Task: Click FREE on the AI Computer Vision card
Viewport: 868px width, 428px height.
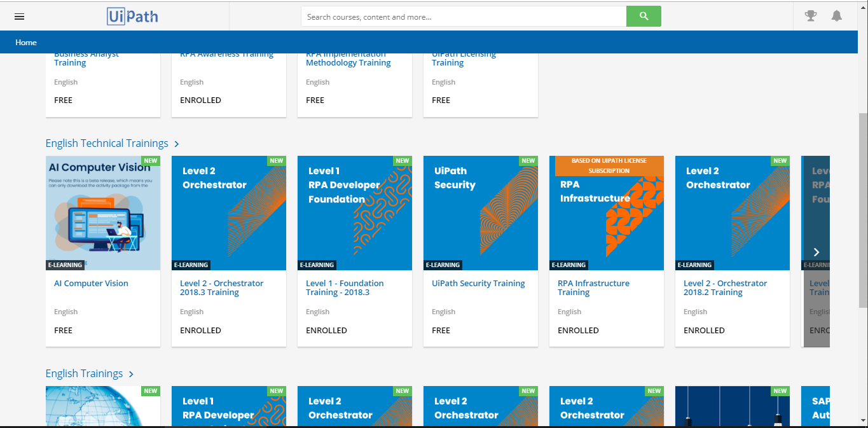Action: pyautogui.click(x=64, y=331)
